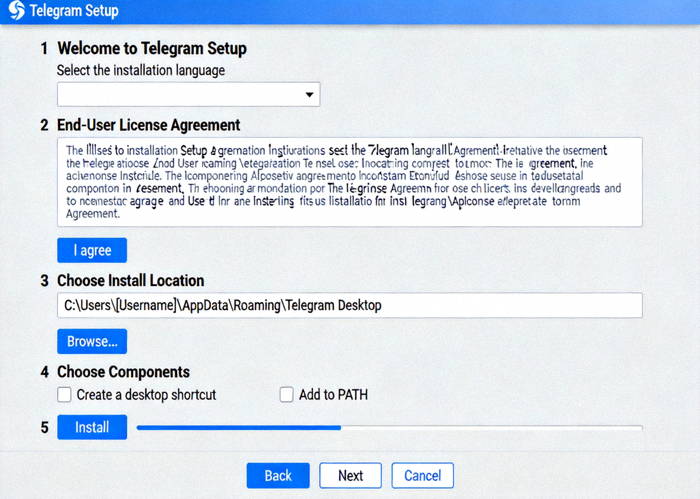Click the Welcome to Telegram Setup heading
Image resolution: width=700 pixels, height=499 pixels.
click(151, 48)
